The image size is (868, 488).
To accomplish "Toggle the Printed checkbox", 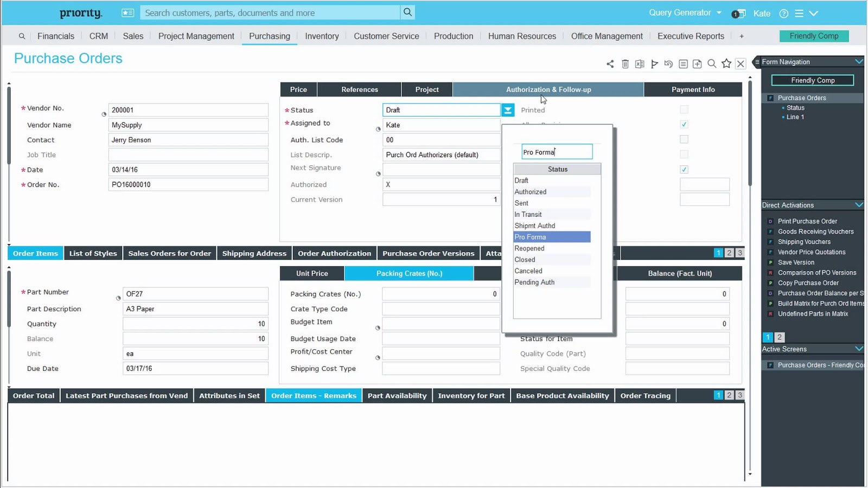I will 684,110.
